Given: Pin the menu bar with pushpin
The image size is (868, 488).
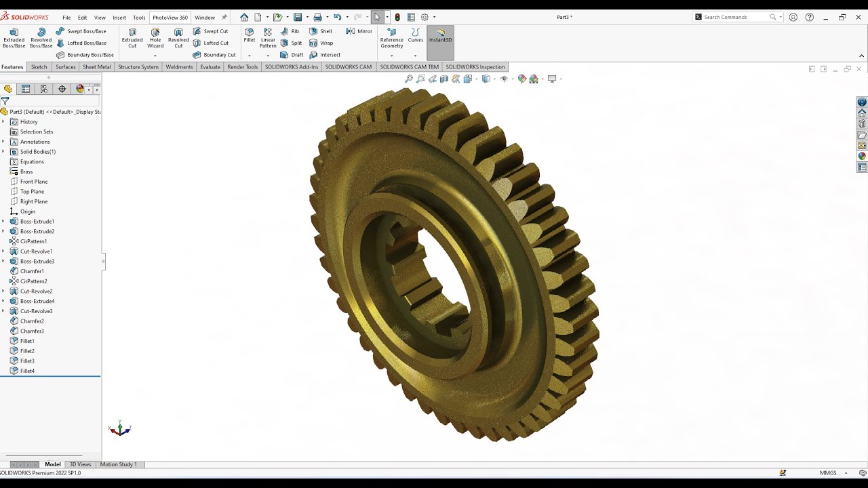Looking at the screenshot, I should (224, 17).
